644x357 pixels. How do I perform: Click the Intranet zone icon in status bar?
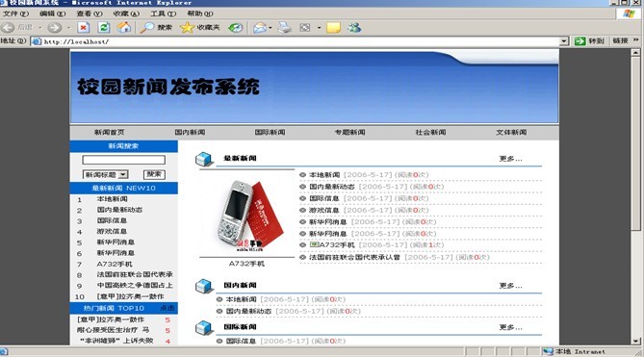coord(548,351)
